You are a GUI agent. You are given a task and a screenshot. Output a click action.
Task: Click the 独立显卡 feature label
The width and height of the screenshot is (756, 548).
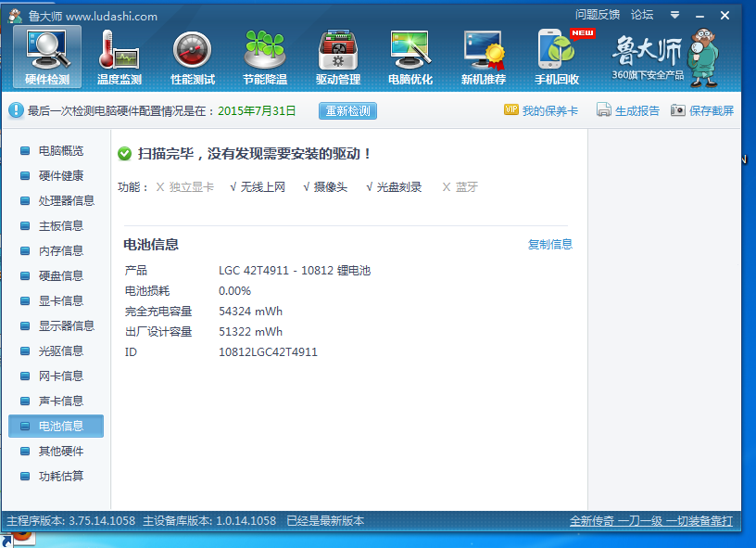(x=192, y=187)
